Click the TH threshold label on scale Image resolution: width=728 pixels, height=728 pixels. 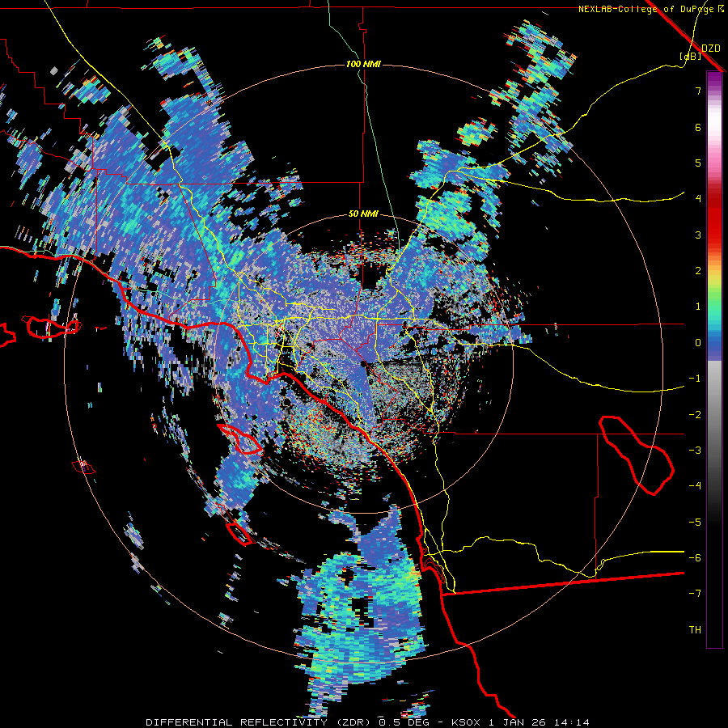(x=695, y=630)
